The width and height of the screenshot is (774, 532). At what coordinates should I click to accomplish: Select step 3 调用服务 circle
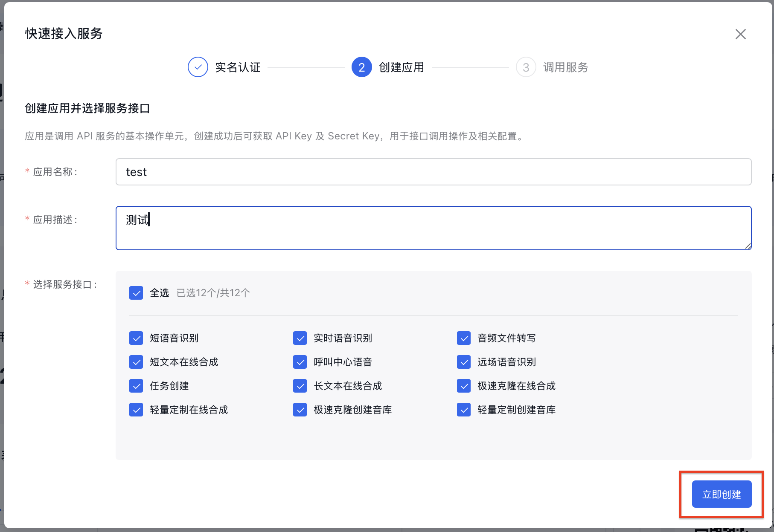[x=526, y=67]
